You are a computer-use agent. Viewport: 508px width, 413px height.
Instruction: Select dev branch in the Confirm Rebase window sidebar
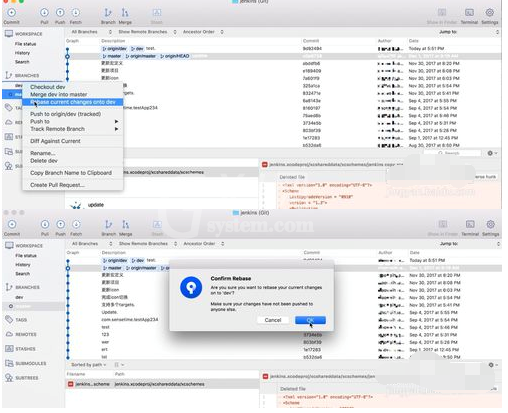tap(19, 297)
